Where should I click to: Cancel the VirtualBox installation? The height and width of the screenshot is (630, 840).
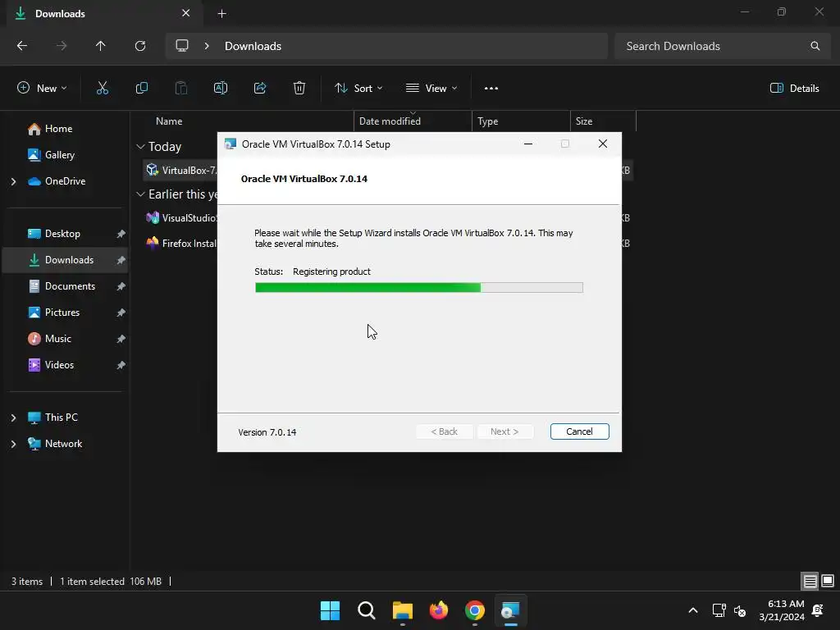click(x=580, y=431)
